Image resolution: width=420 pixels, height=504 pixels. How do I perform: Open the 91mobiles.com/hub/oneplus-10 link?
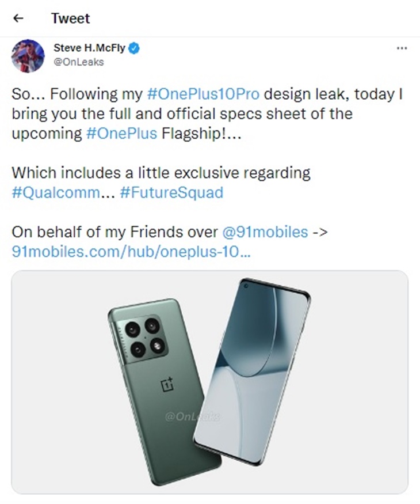point(131,251)
